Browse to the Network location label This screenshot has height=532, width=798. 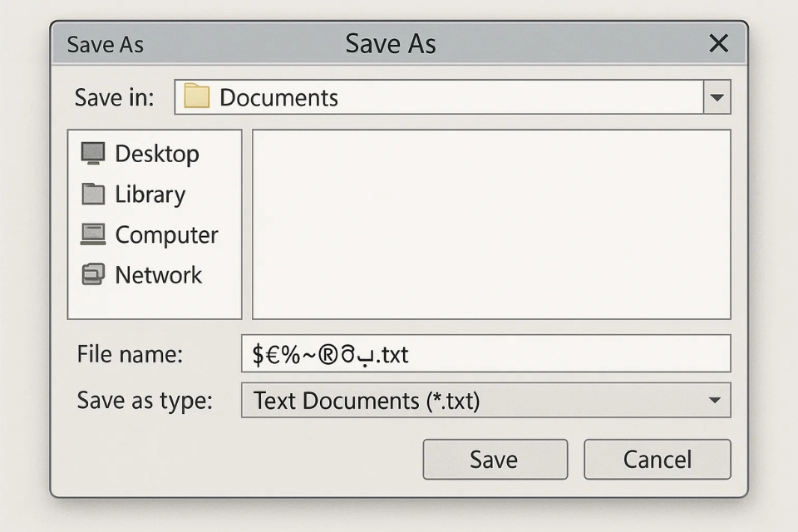(x=158, y=275)
